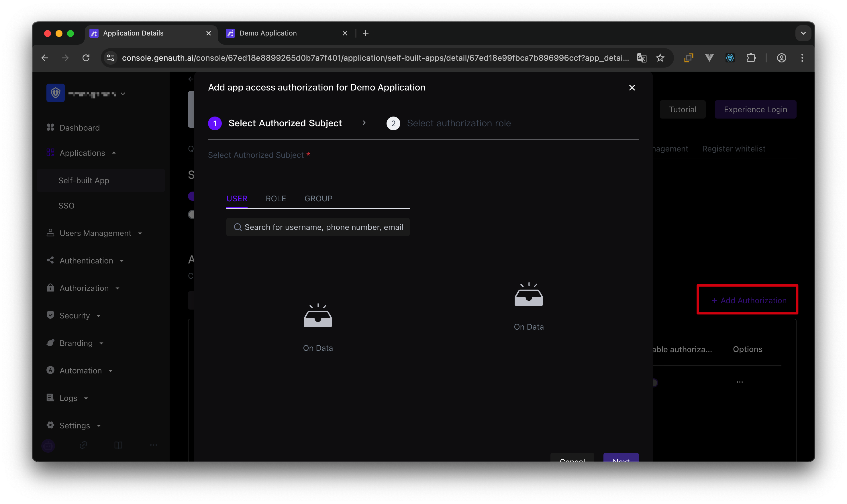Open the Extensions puzzle icon
Screen dimensions: 847x504
[751, 58]
